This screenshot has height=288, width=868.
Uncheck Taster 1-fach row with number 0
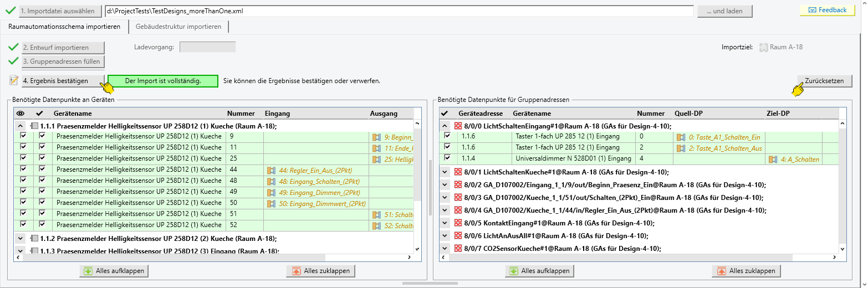point(447,136)
